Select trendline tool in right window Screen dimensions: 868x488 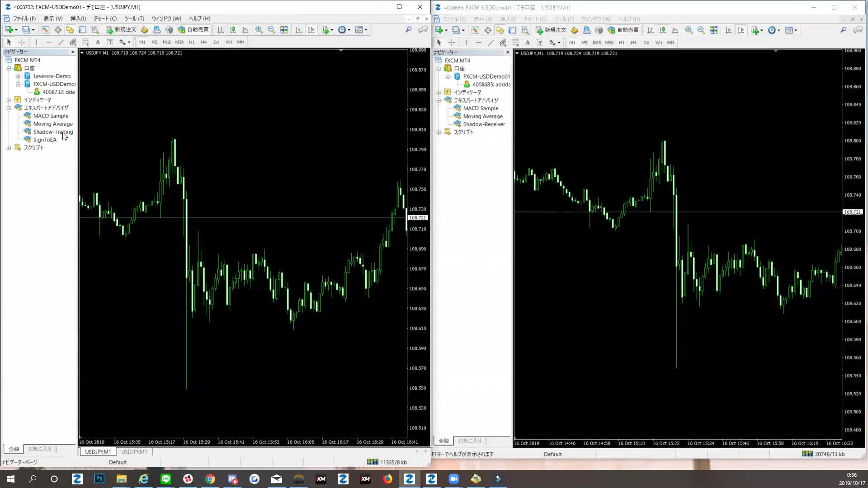click(x=491, y=42)
